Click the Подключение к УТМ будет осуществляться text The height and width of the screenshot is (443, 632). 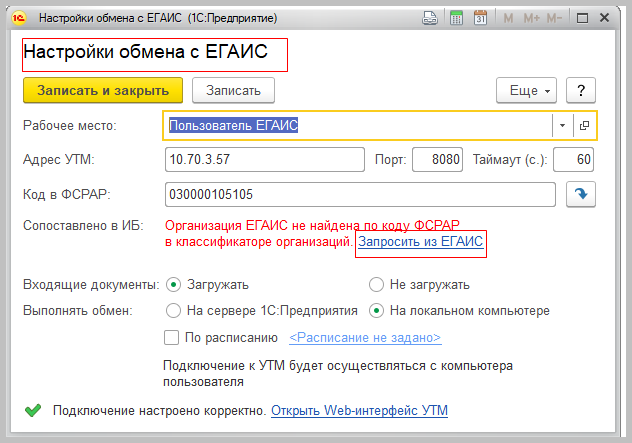point(338,373)
